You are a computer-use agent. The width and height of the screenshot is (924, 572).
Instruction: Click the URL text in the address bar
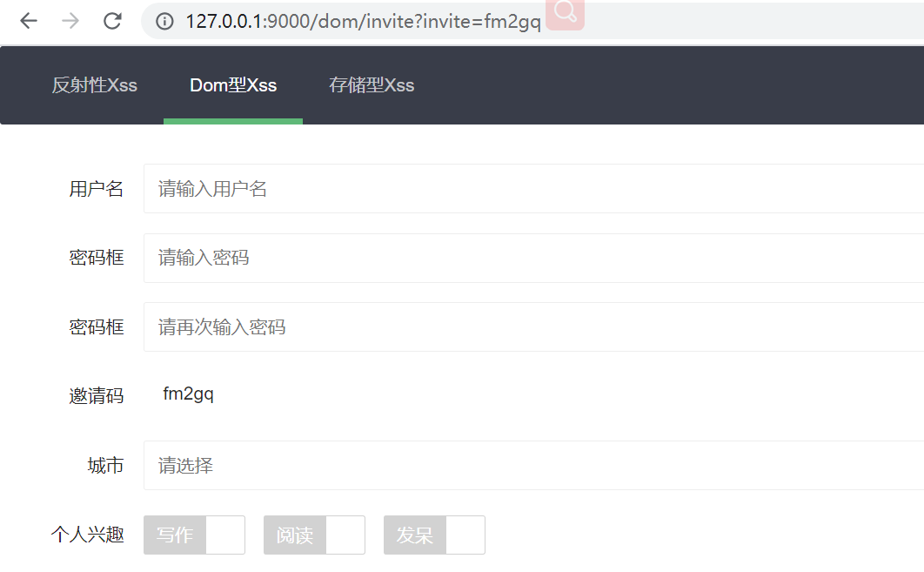(x=363, y=21)
